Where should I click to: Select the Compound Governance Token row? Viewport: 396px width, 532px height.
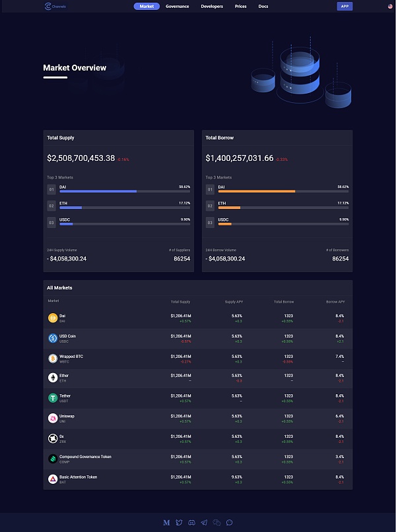click(x=198, y=459)
